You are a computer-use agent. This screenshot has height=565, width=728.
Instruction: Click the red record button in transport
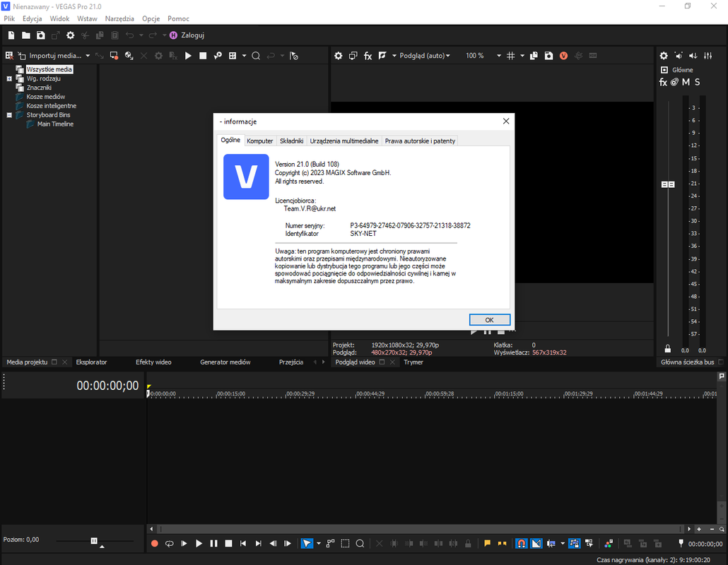155,543
